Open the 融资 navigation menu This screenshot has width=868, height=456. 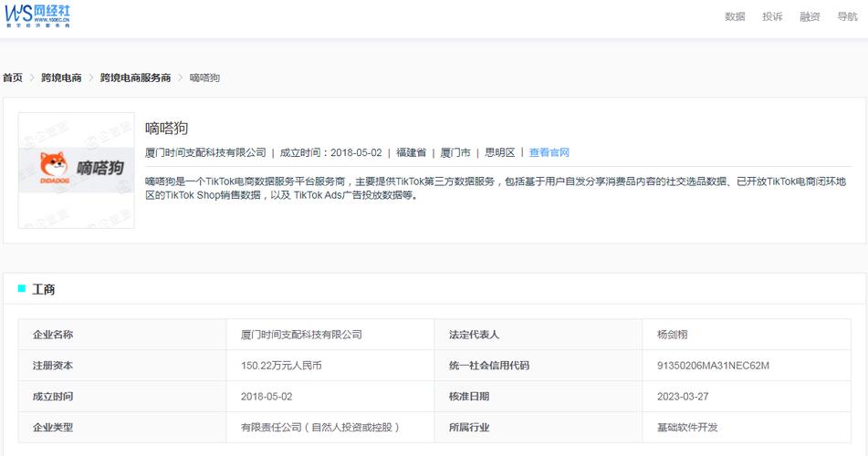point(810,16)
